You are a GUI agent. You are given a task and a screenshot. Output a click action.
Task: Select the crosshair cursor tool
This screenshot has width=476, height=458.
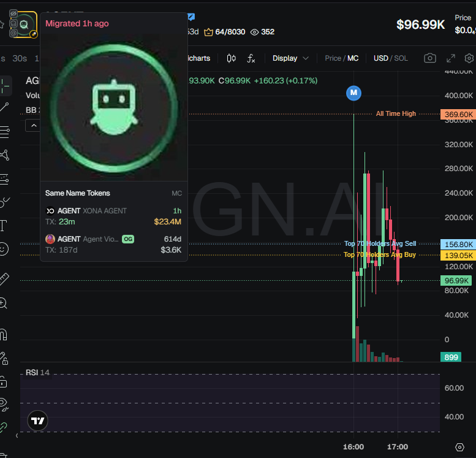(5, 86)
